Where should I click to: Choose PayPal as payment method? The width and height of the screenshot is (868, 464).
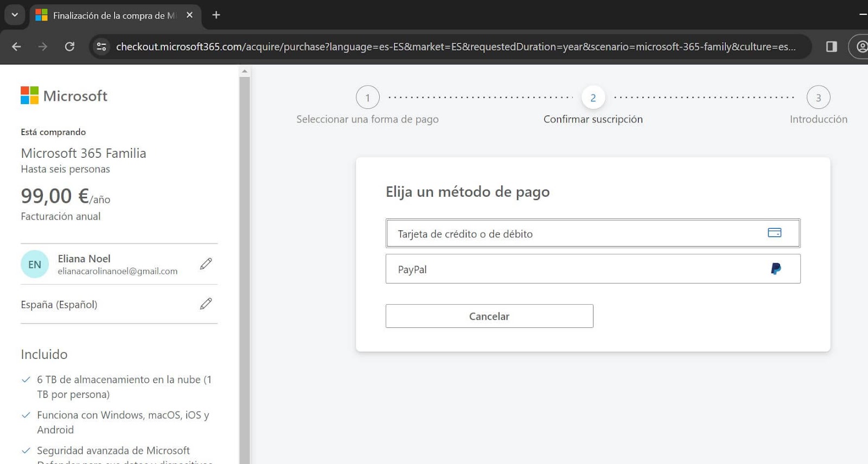[593, 269]
